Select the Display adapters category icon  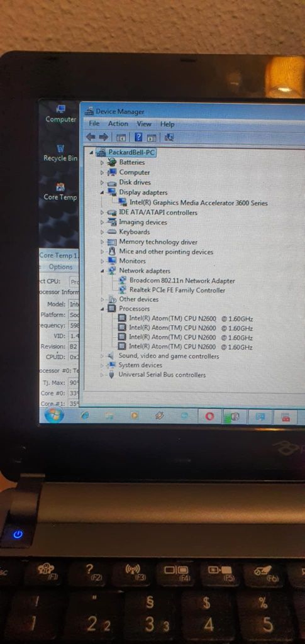click(x=112, y=192)
